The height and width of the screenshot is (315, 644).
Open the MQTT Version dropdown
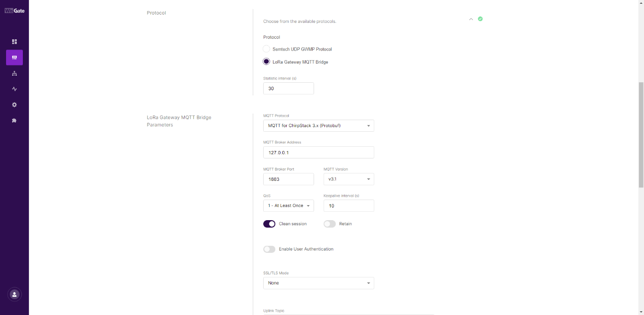pos(349,179)
